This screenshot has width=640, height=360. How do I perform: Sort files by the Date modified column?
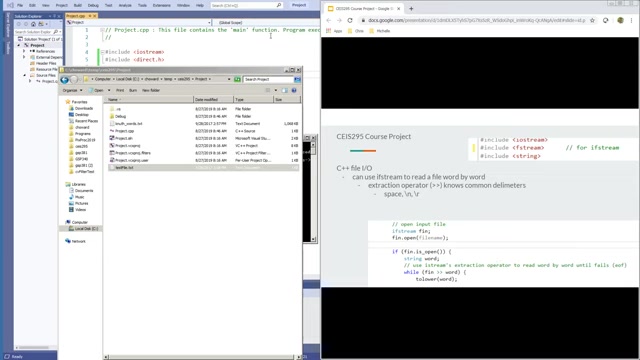(x=213, y=100)
